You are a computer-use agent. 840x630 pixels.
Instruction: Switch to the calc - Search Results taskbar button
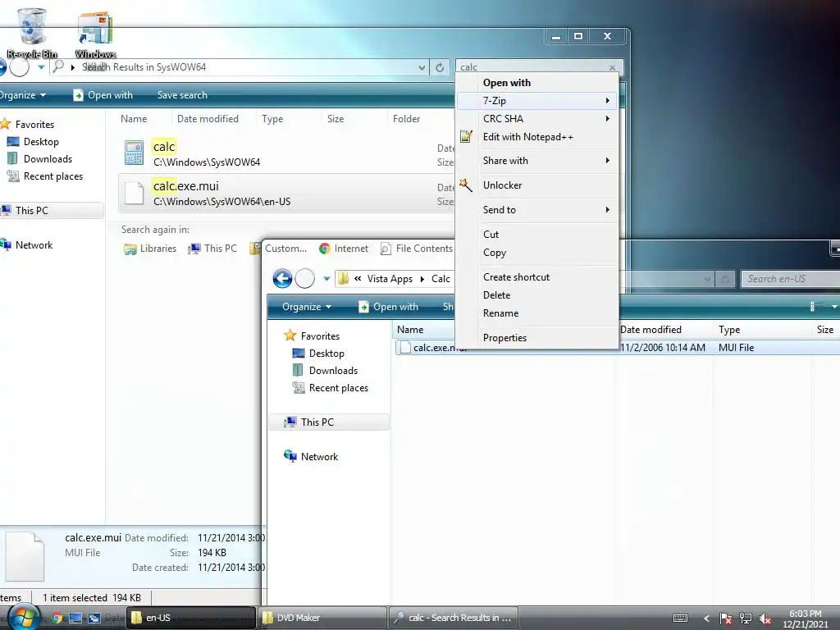tap(454, 618)
